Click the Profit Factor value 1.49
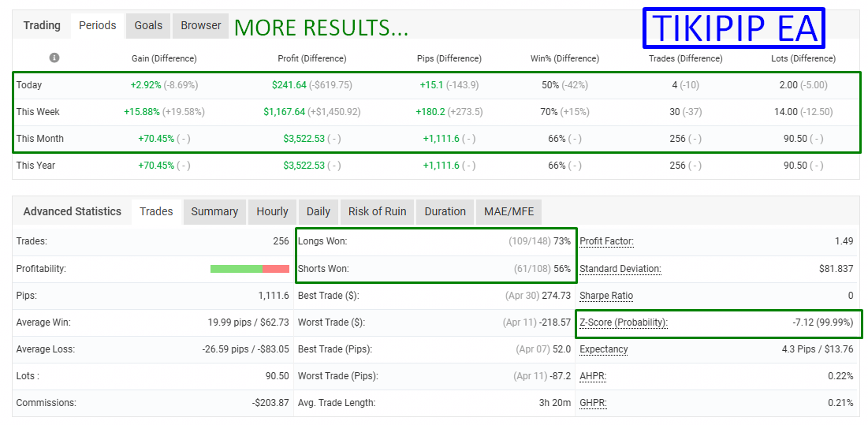 (844, 241)
